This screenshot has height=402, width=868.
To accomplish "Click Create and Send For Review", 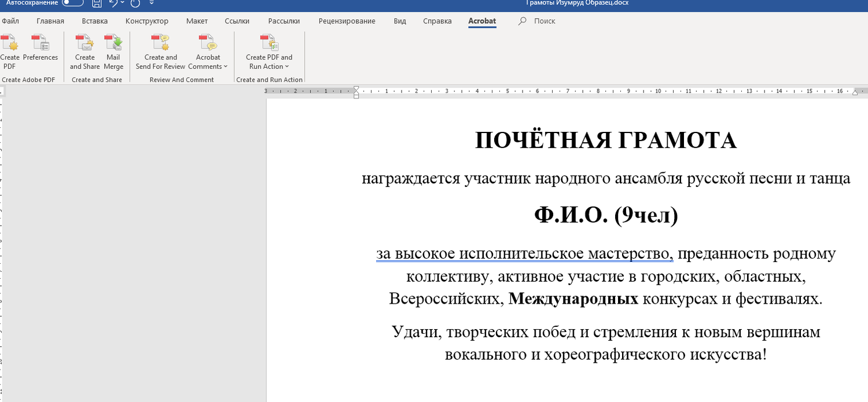I will click(160, 52).
